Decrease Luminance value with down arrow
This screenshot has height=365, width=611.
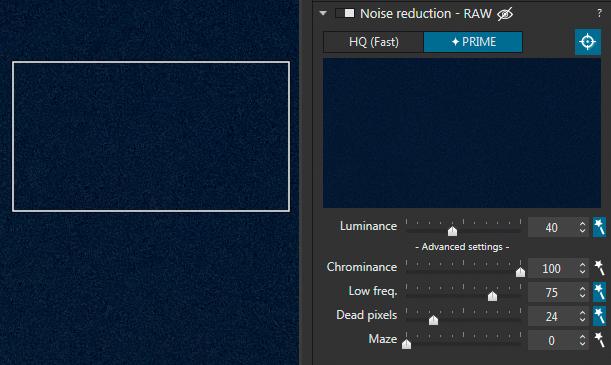pos(582,231)
